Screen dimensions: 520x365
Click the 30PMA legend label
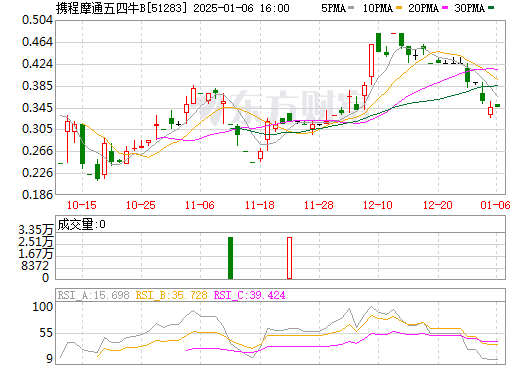469,8
